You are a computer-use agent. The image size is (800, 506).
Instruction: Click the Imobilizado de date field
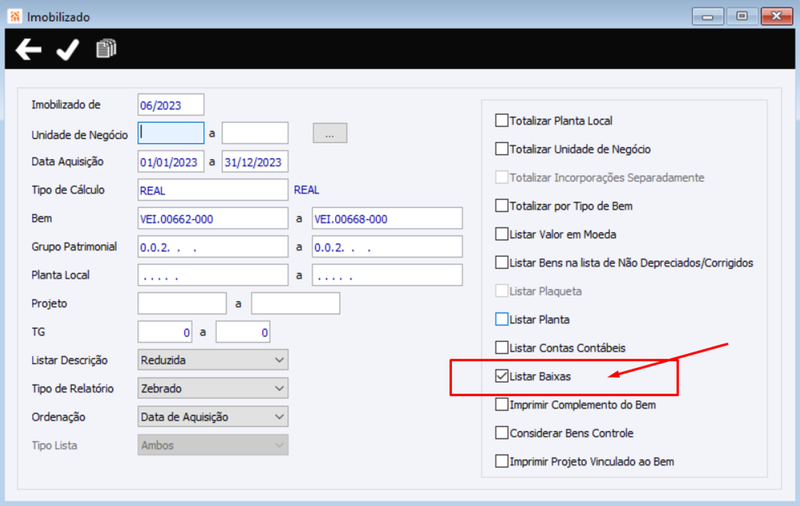pyautogui.click(x=171, y=105)
